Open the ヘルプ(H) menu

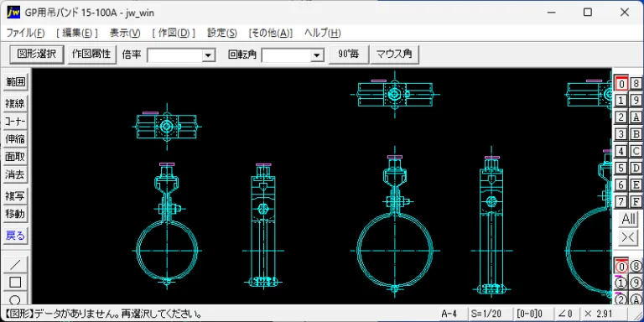pyautogui.click(x=322, y=34)
